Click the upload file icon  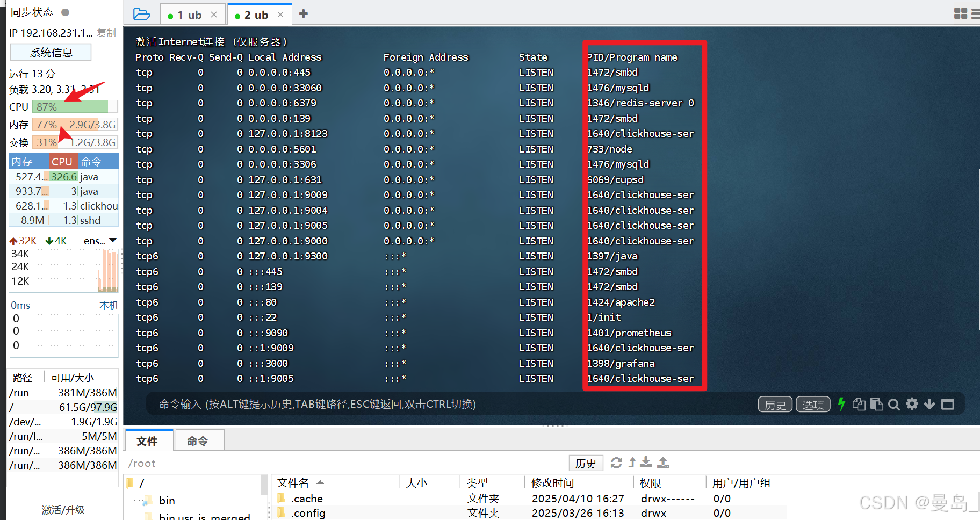tap(664, 463)
